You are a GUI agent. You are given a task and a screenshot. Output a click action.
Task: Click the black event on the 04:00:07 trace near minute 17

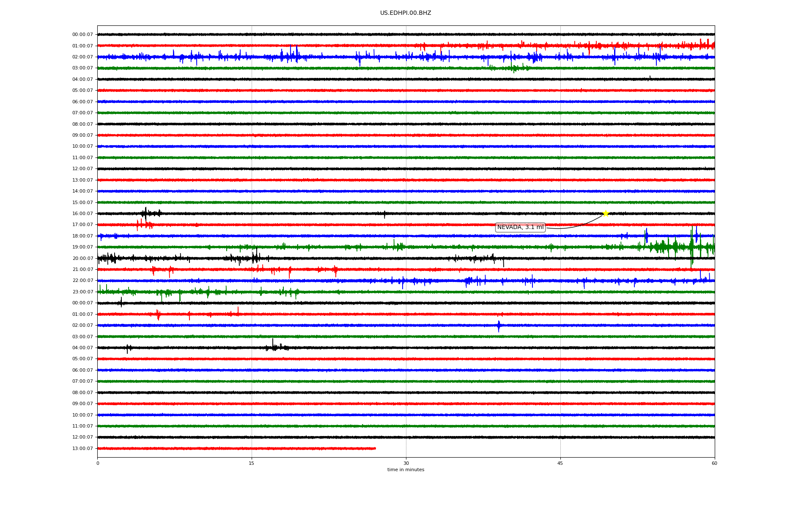pyautogui.click(x=273, y=346)
